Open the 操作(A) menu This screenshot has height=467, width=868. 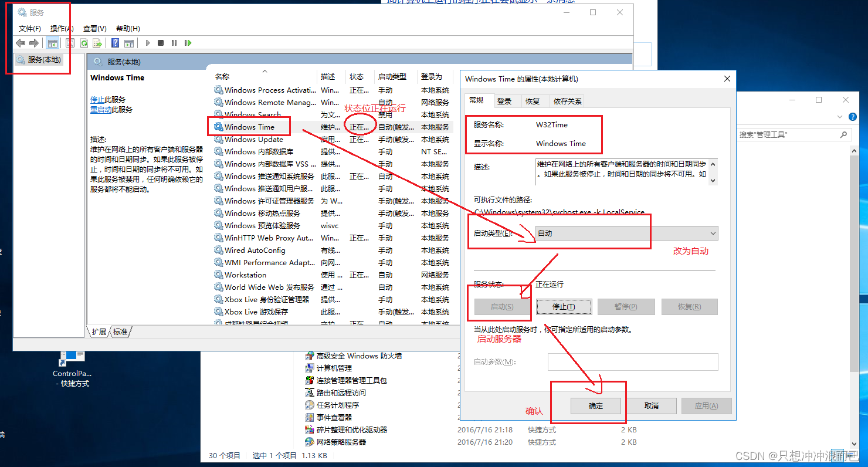click(x=62, y=29)
